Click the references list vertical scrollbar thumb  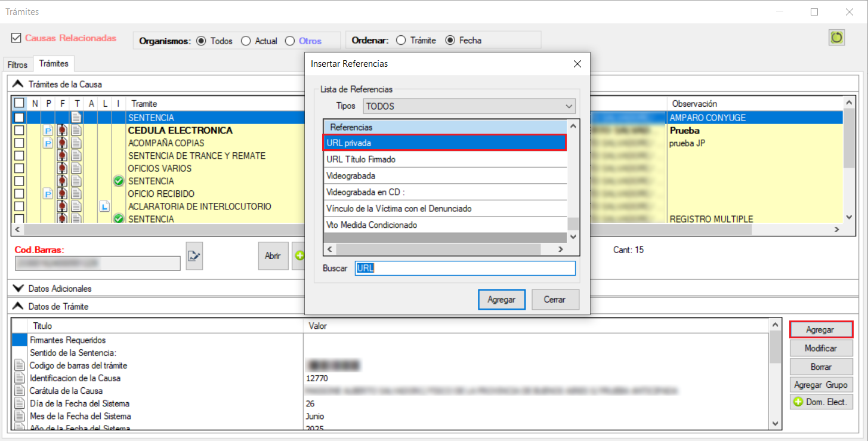click(573, 224)
